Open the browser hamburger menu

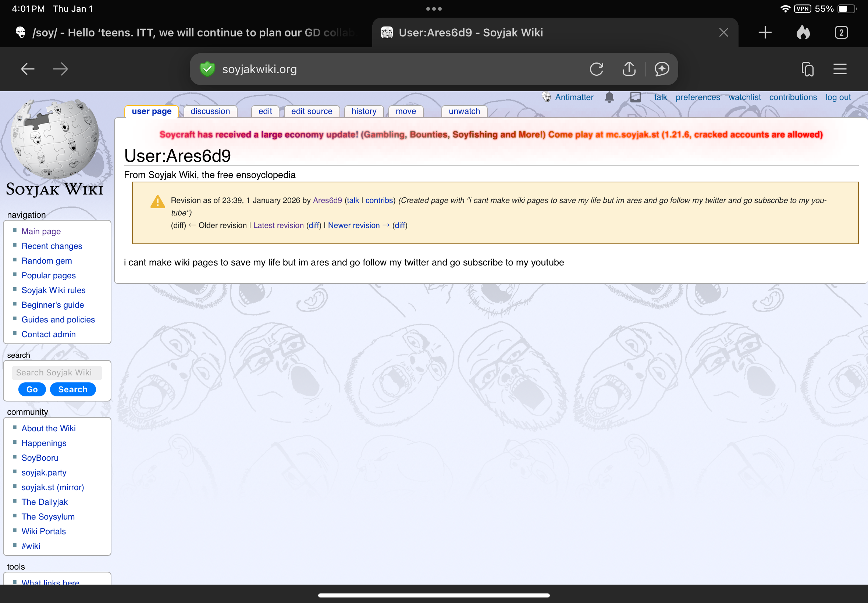tap(840, 69)
